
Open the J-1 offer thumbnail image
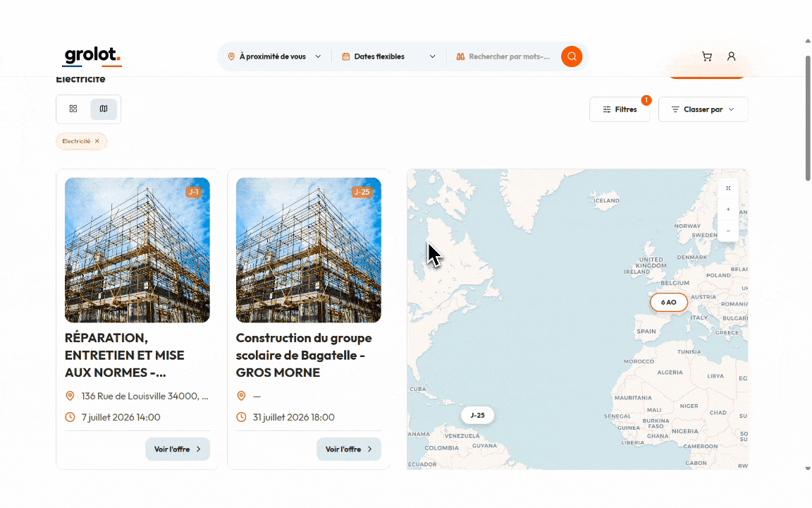(x=137, y=250)
